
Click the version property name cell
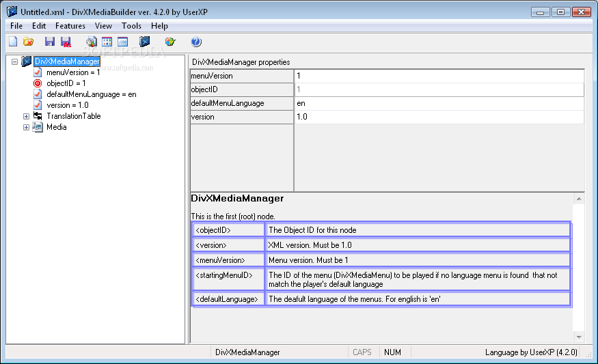pos(242,117)
